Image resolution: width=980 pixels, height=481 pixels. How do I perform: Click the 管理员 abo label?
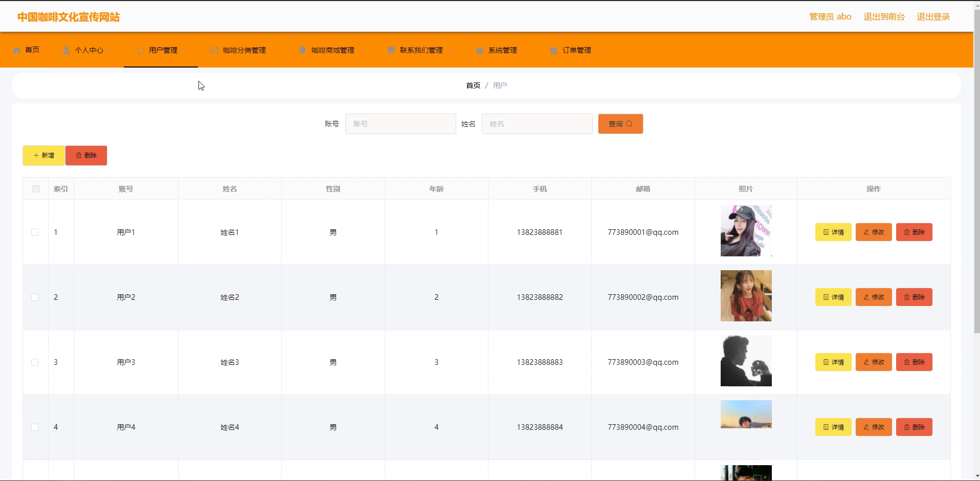coord(830,17)
